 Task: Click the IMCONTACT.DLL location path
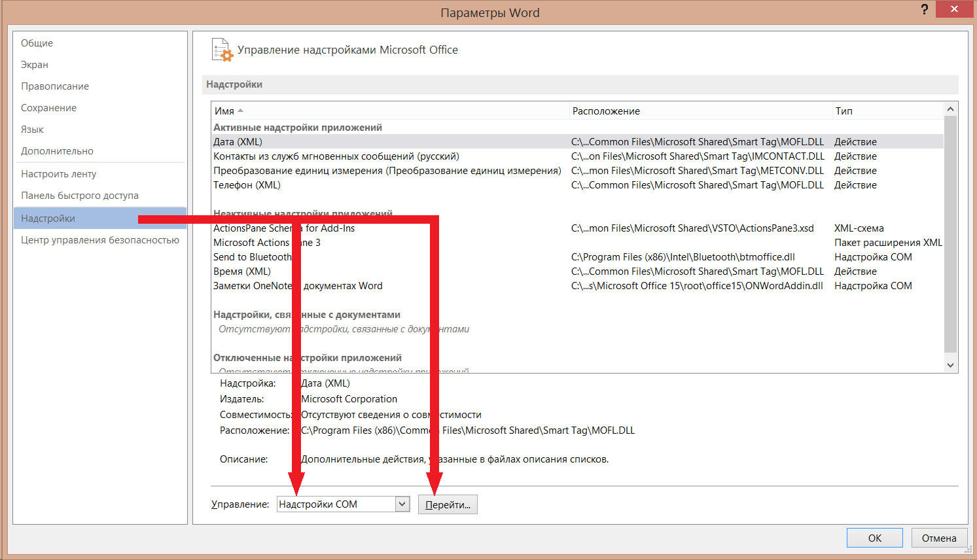tap(698, 156)
